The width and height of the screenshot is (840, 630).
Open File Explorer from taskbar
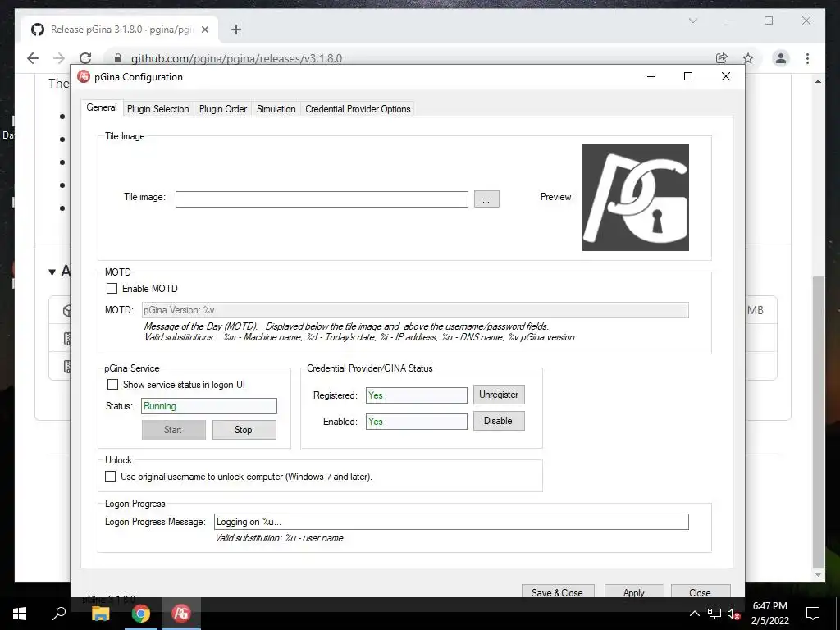(x=100, y=614)
